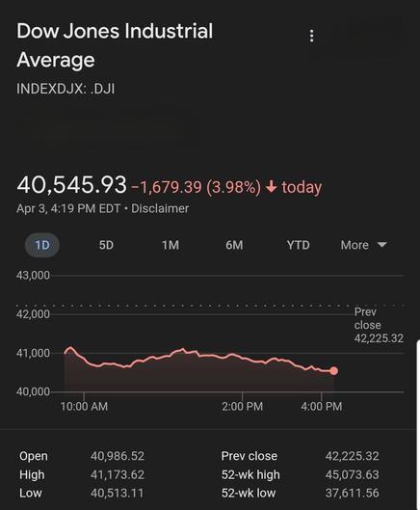Open the Disclaimer link
Image resolution: width=420 pixels, height=510 pixels.
[x=160, y=208]
